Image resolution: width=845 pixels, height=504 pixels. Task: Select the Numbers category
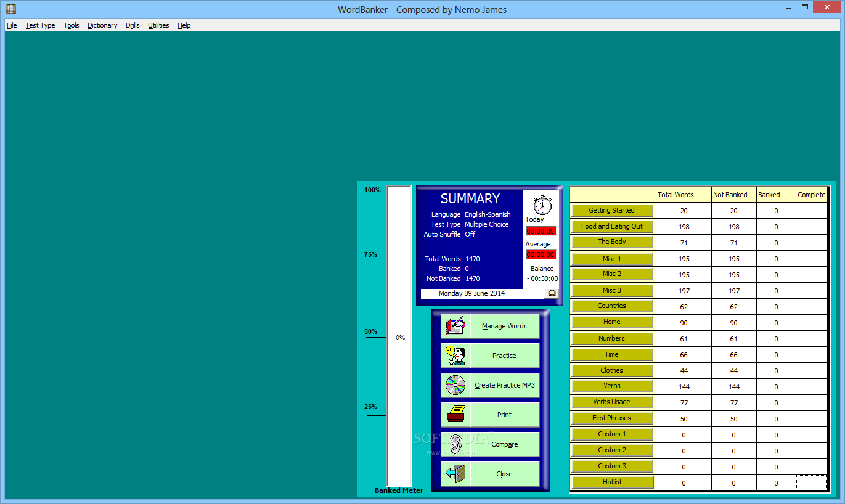point(612,338)
